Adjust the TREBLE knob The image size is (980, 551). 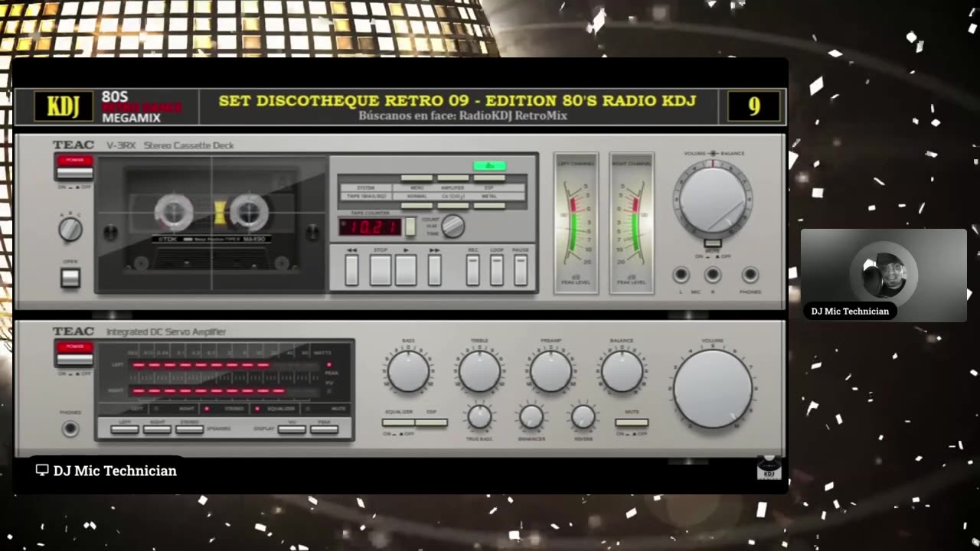coord(479,371)
